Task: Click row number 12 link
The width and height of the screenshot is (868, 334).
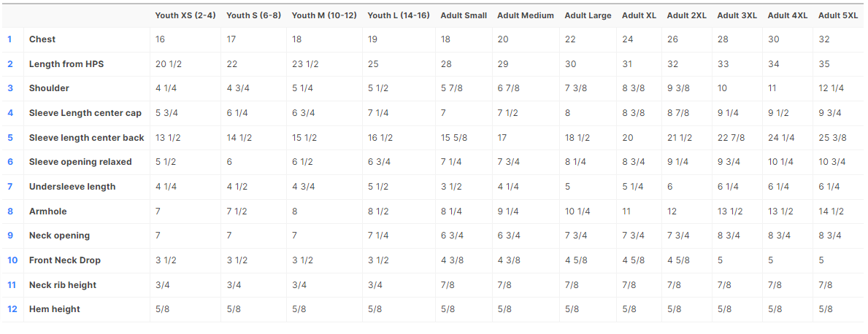Action: click(x=12, y=309)
